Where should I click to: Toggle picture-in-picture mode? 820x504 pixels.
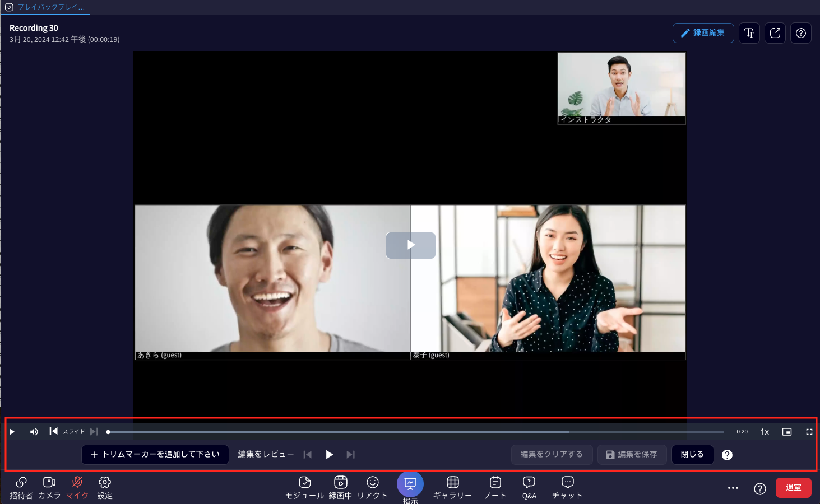point(787,432)
